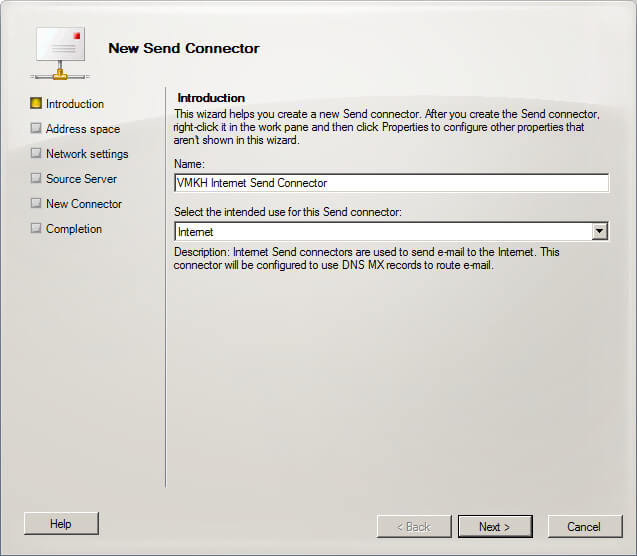
Task: Open the intended use dropdown arrow
Action: (599, 231)
